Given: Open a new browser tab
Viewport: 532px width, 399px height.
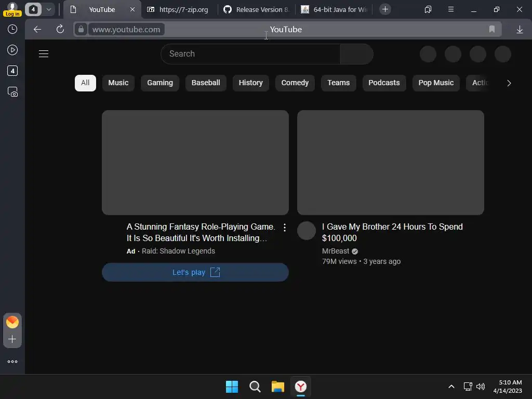Looking at the screenshot, I should tap(385, 9).
